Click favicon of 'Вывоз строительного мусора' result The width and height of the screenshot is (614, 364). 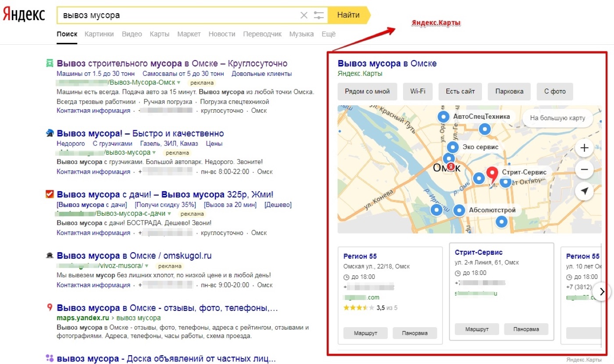click(x=50, y=63)
